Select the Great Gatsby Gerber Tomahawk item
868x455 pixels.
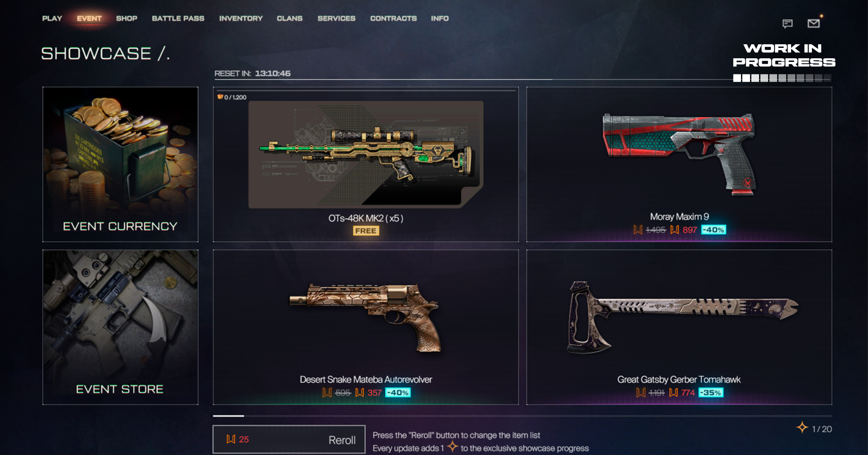[679, 327]
